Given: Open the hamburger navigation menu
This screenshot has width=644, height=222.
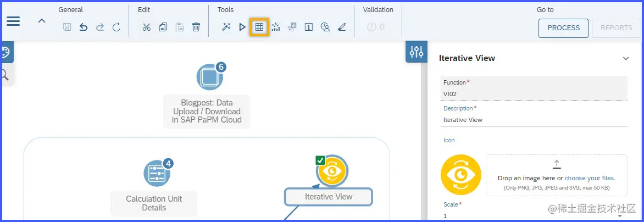Looking at the screenshot, I should point(13,21).
